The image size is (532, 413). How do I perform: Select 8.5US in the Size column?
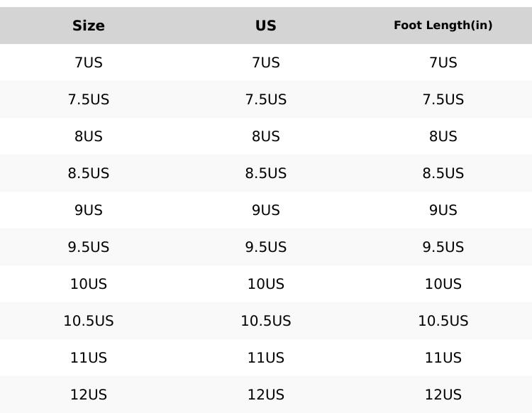point(89,173)
